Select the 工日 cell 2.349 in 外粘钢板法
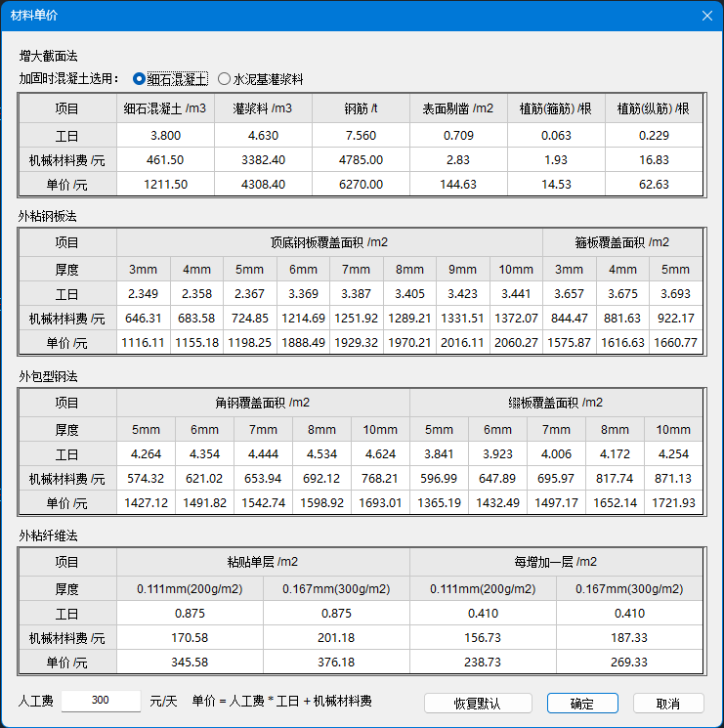724x728 pixels. coord(143,293)
